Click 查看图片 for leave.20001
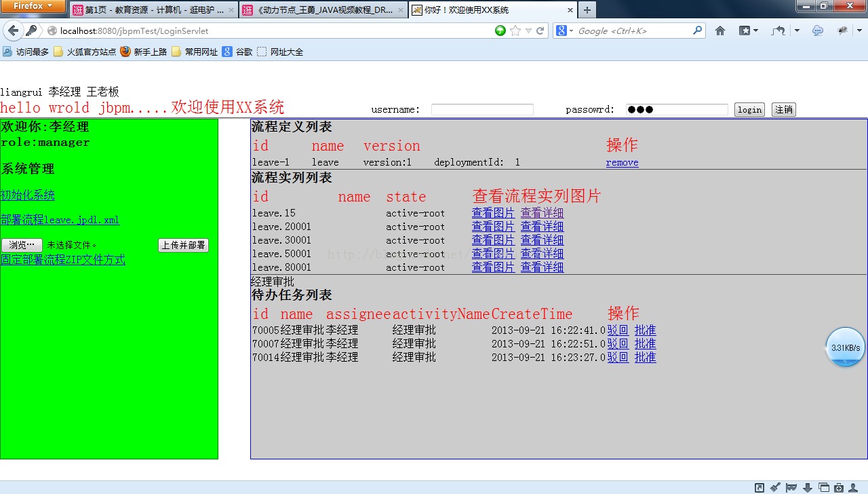 pyautogui.click(x=493, y=227)
